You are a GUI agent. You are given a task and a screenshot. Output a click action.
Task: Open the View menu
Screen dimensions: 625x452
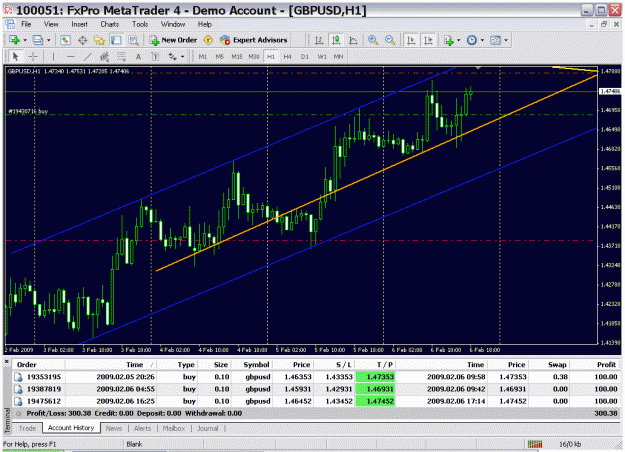click(51, 24)
